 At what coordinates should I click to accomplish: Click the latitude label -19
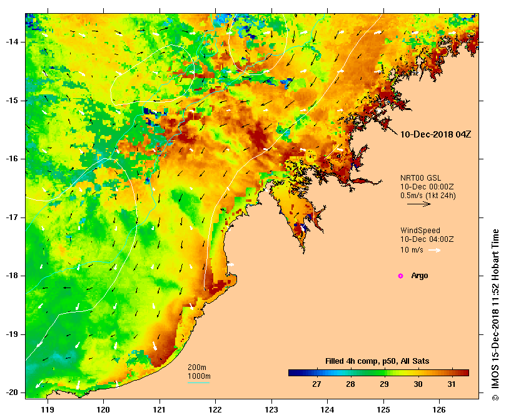(13, 334)
